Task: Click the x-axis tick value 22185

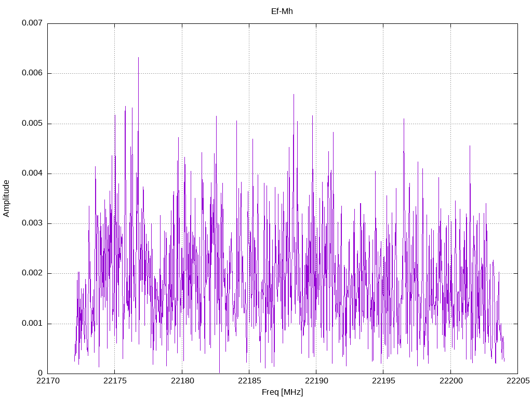Action: (249, 381)
